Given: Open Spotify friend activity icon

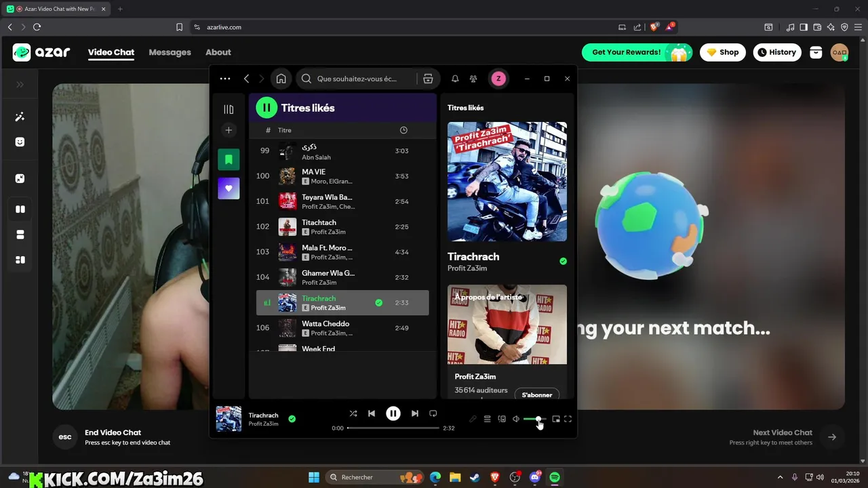Looking at the screenshot, I should tap(473, 79).
